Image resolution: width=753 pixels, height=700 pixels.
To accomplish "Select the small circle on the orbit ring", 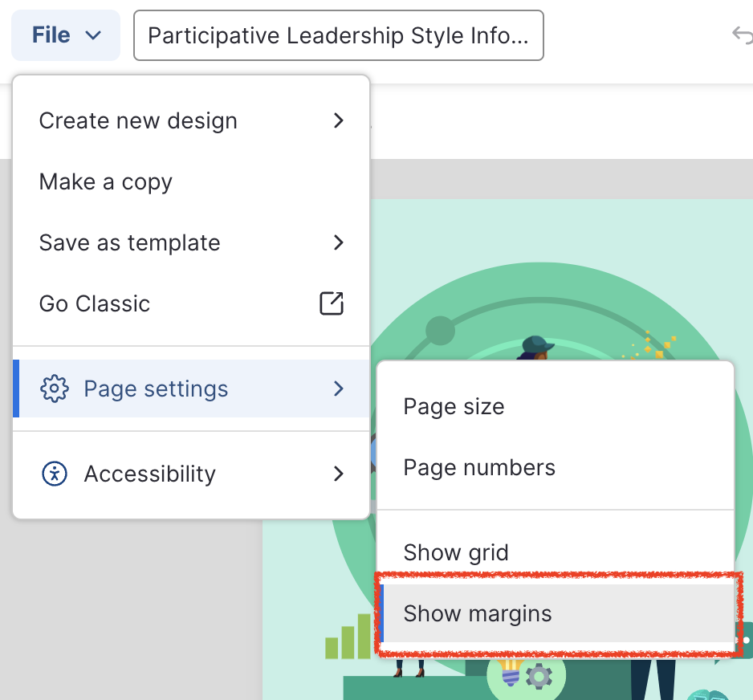I will pos(440,330).
